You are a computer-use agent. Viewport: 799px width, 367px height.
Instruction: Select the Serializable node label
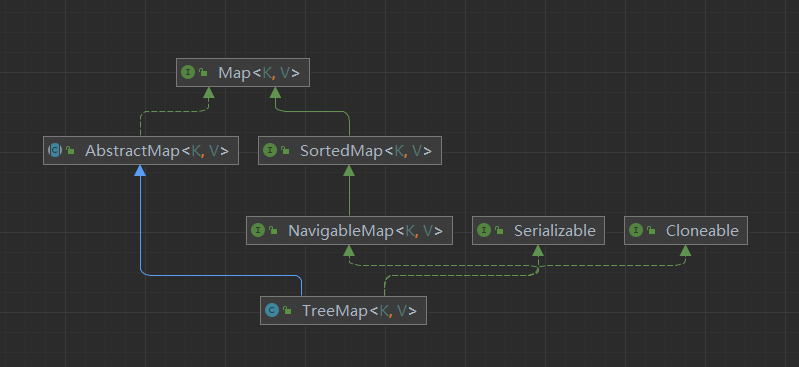click(x=554, y=230)
